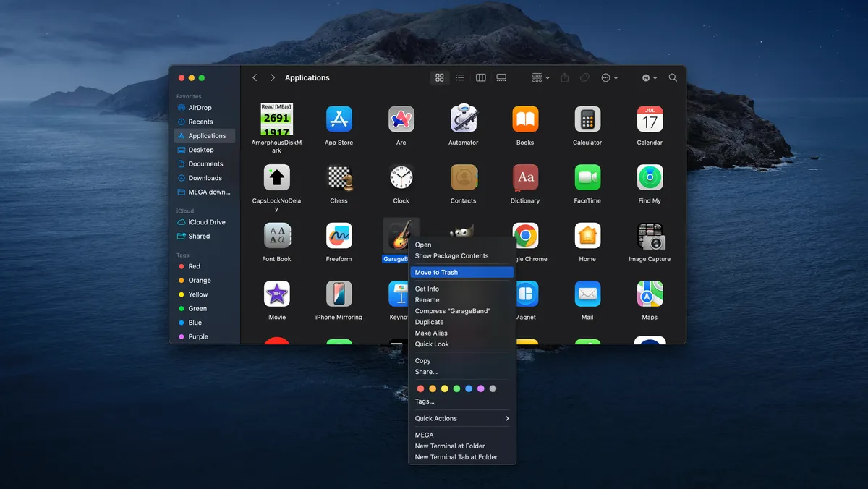Select Get Info in context menu

pos(427,289)
